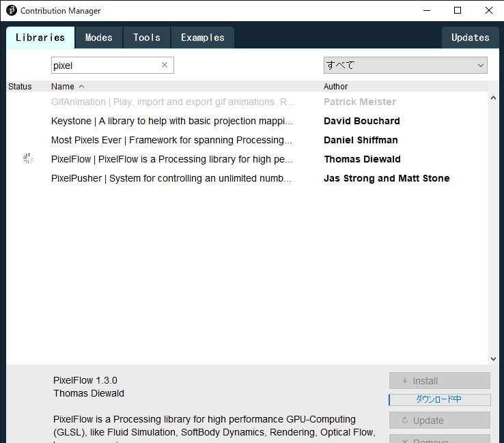Select the GifAnimation library row
Image resolution: width=504 pixels, height=443 pixels.
pyautogui.click(x=247, y=102)
